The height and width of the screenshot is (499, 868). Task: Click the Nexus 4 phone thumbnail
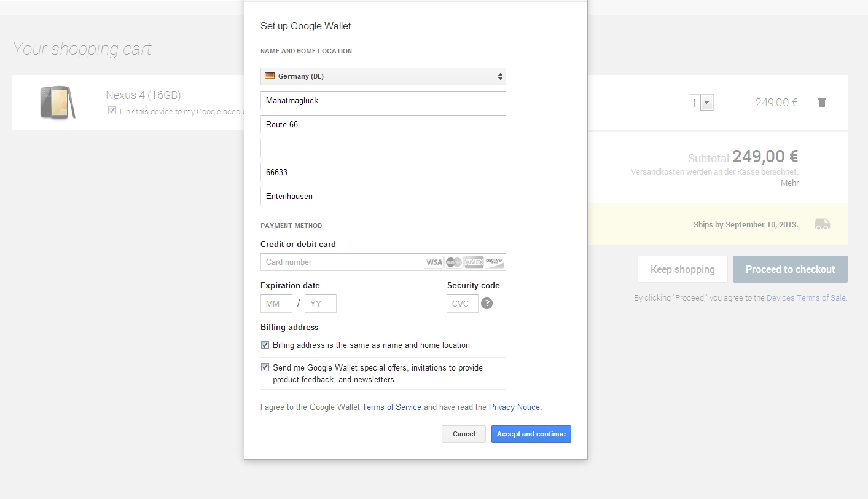[x=58, y=103]
